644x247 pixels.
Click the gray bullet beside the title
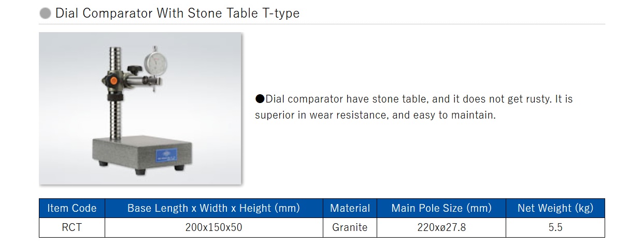coord(46,13)
